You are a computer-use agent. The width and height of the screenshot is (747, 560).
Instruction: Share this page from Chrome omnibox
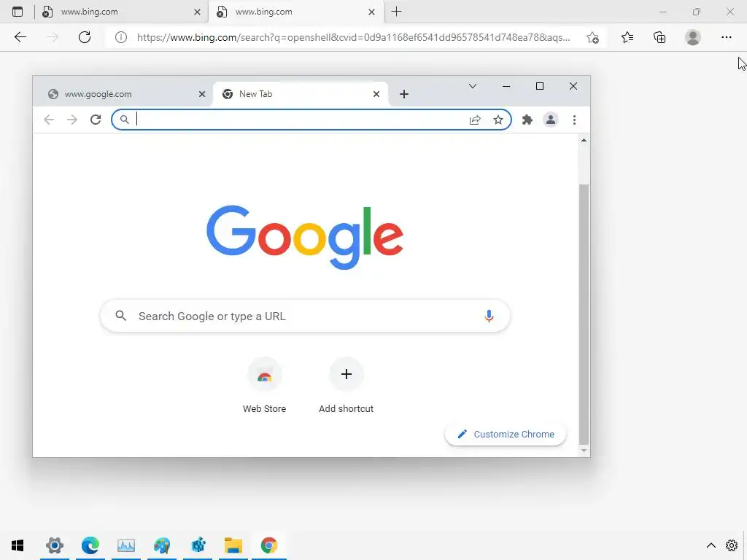(475, 120)
